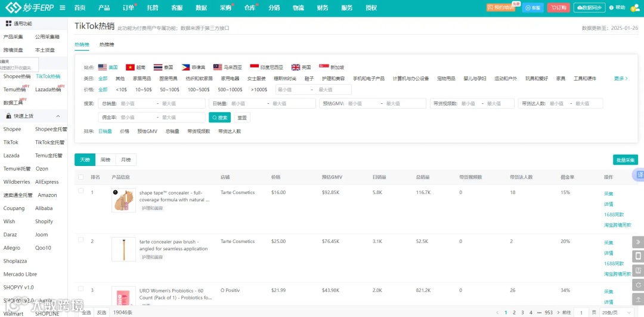Open Shopee热销 in the sidebar
Image resolution: width=644 pixels, height=317 pixels.
pyautogui.click(x=17, y=76)
